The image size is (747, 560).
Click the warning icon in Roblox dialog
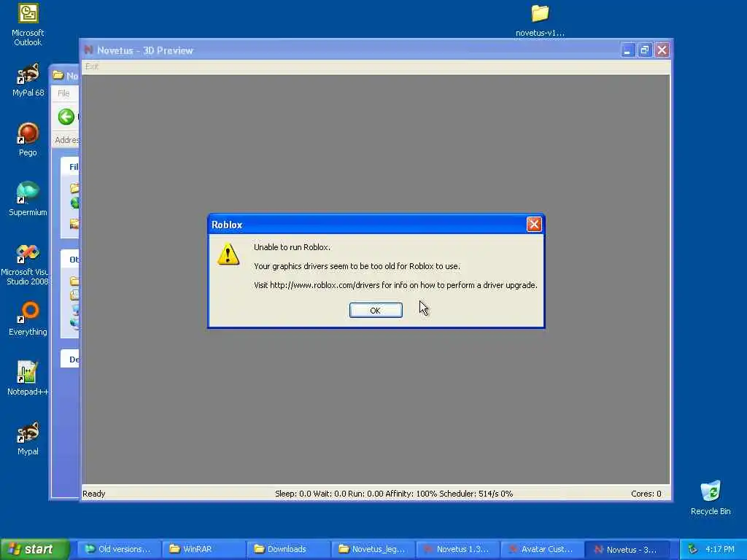point(228,254)
